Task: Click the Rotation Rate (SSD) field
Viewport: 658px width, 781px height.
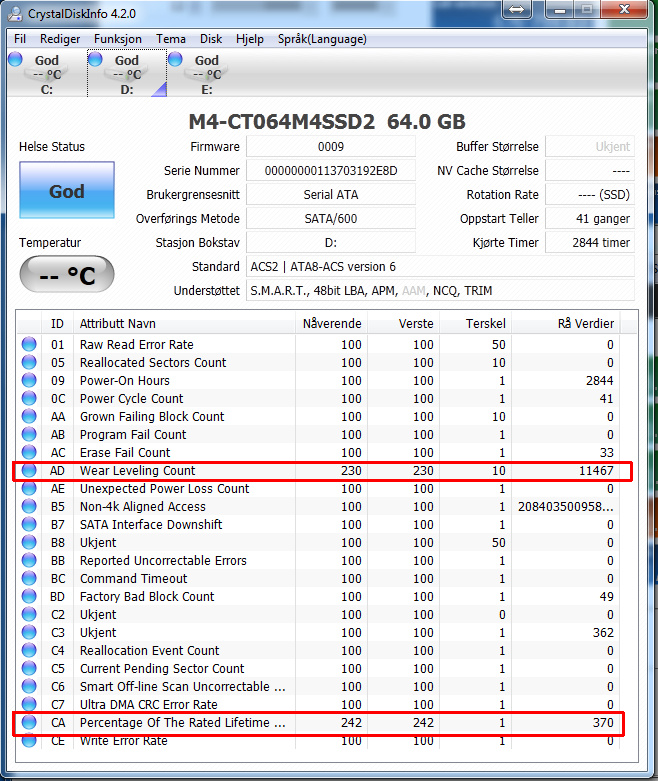Action: tap(590, 195)
